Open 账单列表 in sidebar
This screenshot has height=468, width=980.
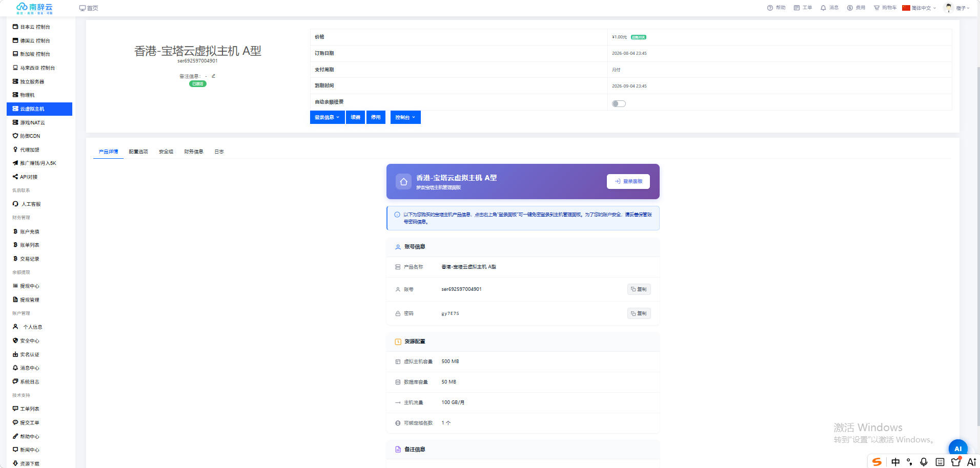39,245
